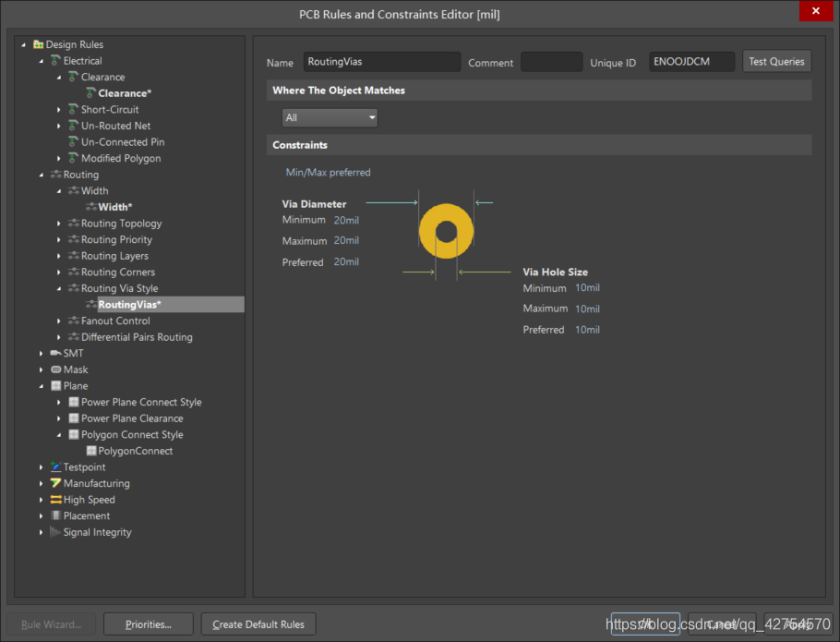Click the Electrical category icon
Viewport: 840px width, 642px height.
pyautogui.click(x=55, y=61)
